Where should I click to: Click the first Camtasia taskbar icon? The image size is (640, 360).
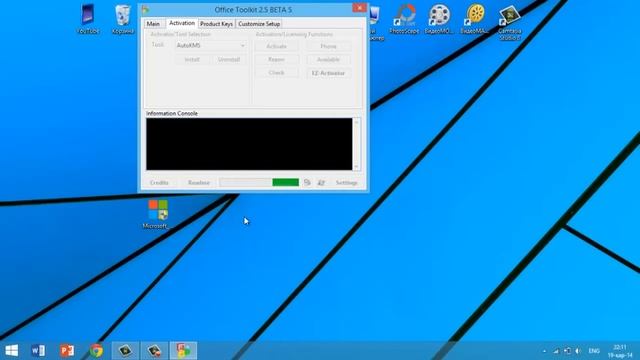click(125, 350)
